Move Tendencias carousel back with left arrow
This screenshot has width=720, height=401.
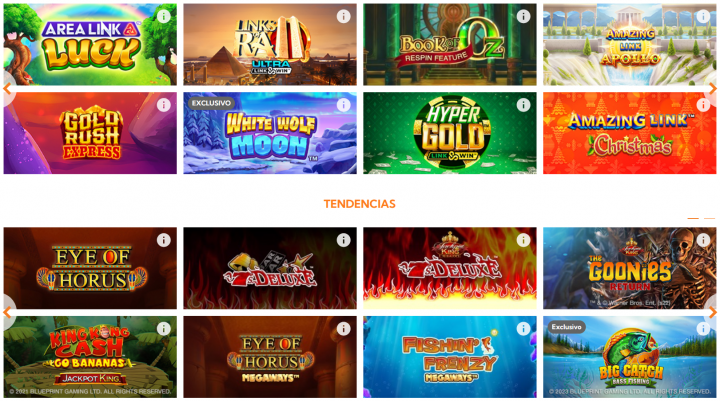(7, 312)
